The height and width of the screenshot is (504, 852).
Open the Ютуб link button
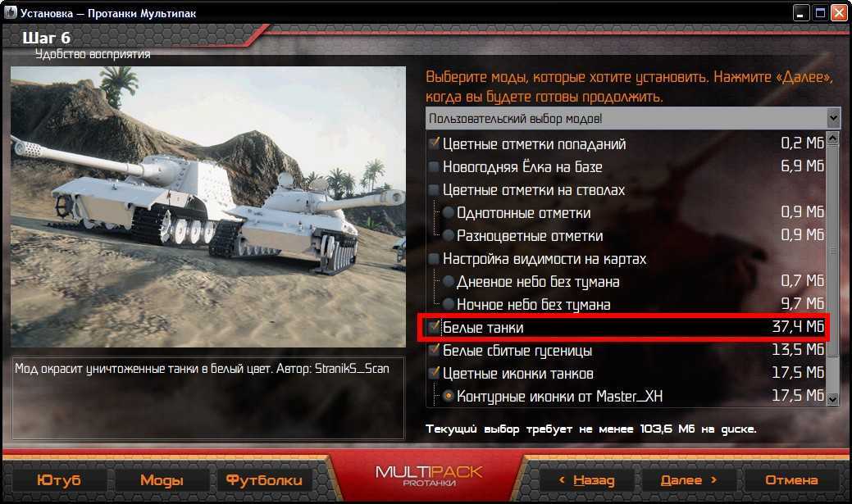click(59, 479)
